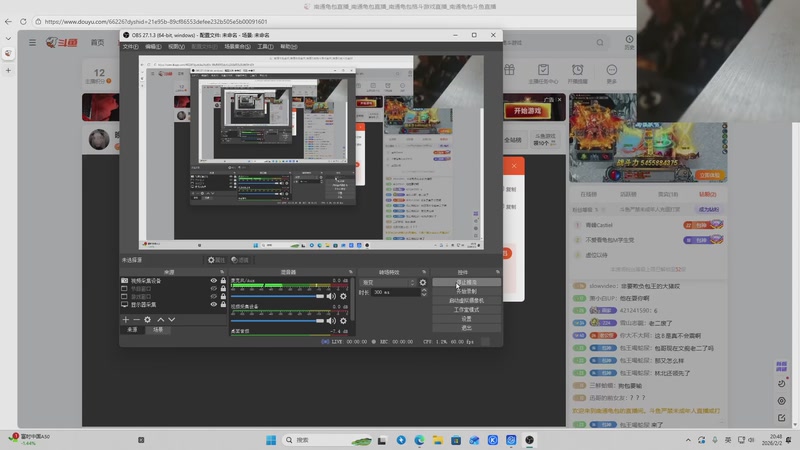Show hidden system tray icons chevron

tap(688, 440)
